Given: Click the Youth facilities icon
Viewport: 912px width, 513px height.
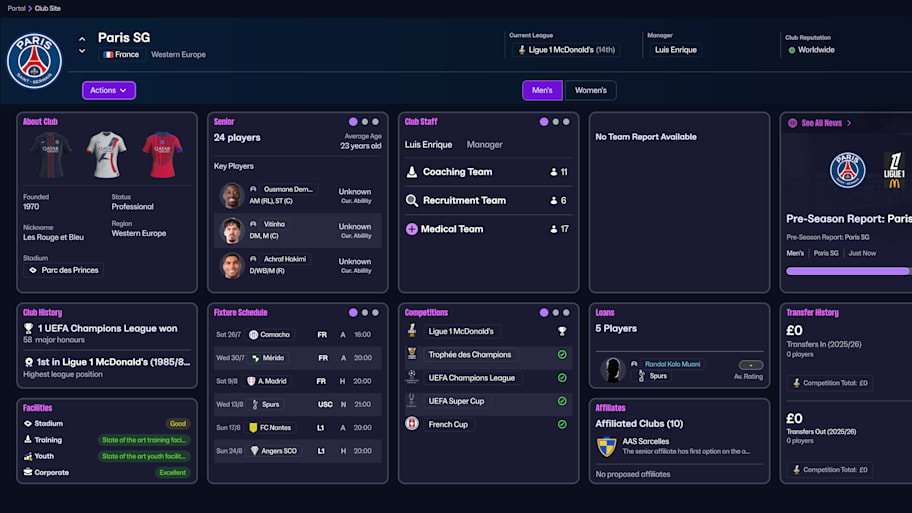Looking at the screenshot, I should 27,456.
